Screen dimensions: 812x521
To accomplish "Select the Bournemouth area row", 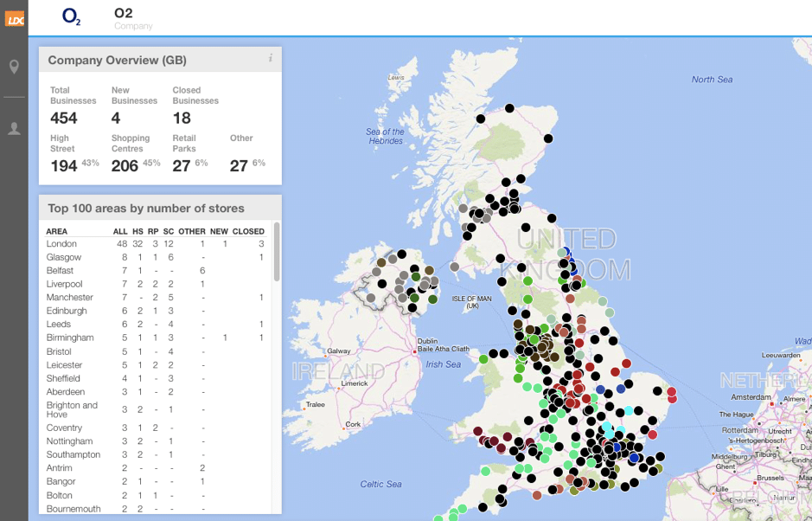I will pyautogui.click(x=156, y=509).
